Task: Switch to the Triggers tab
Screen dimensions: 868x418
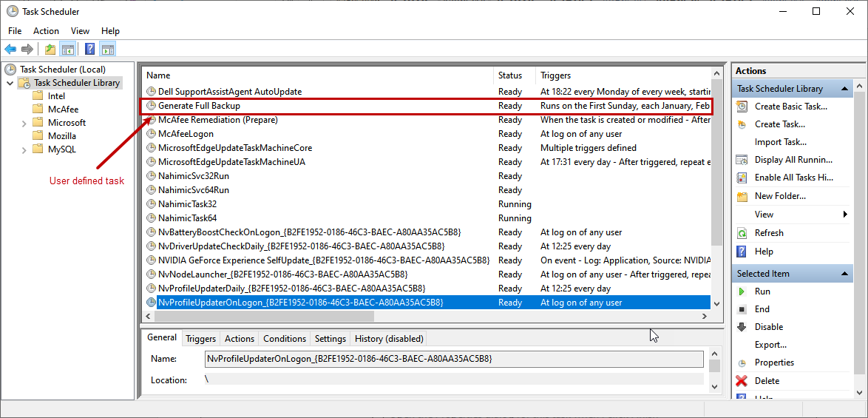Action: [200, 339]
